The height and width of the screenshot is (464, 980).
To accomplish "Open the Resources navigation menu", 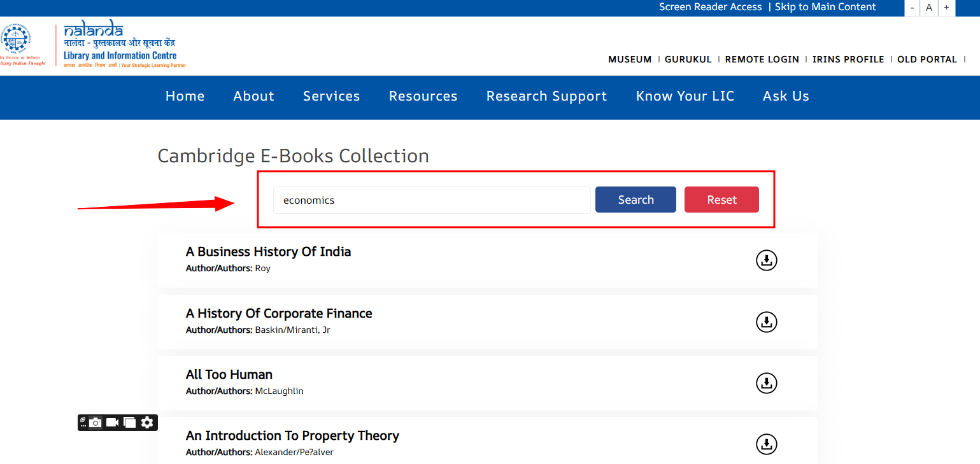I will (x=423, y=96).
